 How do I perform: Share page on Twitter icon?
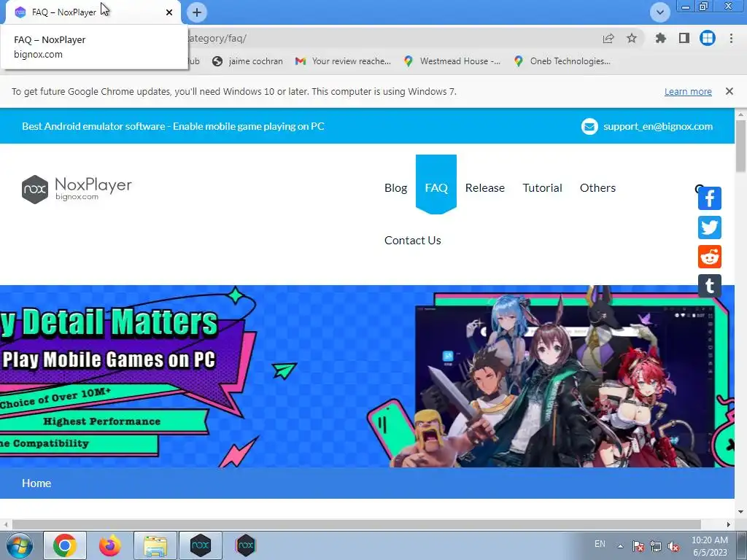pos(709,227)
